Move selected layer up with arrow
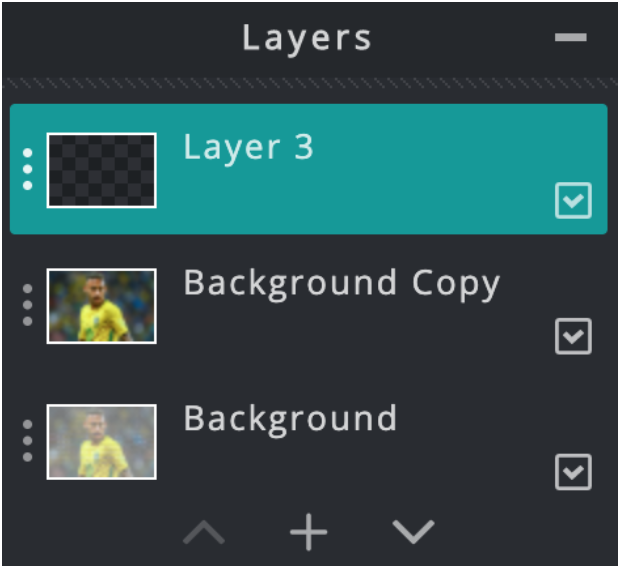This screenshot has height=570, width=624. click(x=204, y=532)
